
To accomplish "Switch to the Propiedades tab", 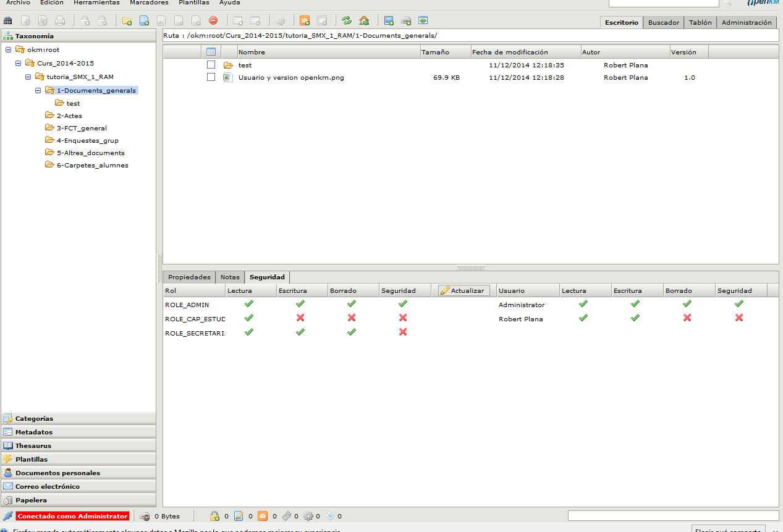I will (x=189, y=277).
